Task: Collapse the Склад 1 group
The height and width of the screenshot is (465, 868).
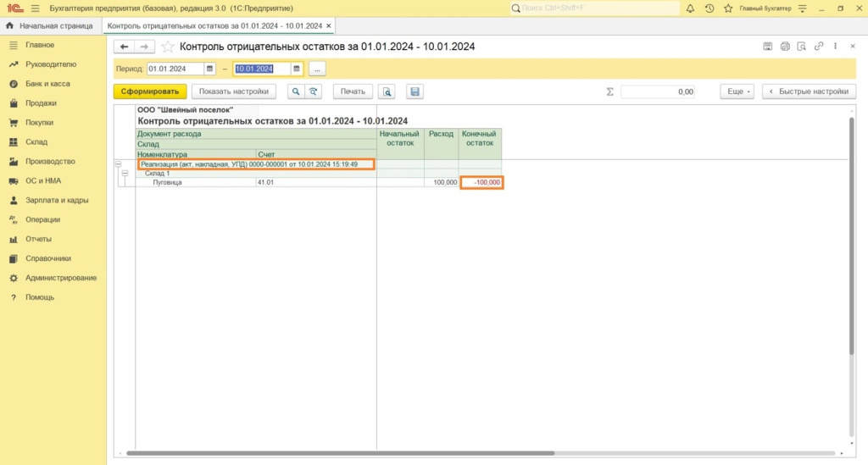Action: [x=125, y=173]
